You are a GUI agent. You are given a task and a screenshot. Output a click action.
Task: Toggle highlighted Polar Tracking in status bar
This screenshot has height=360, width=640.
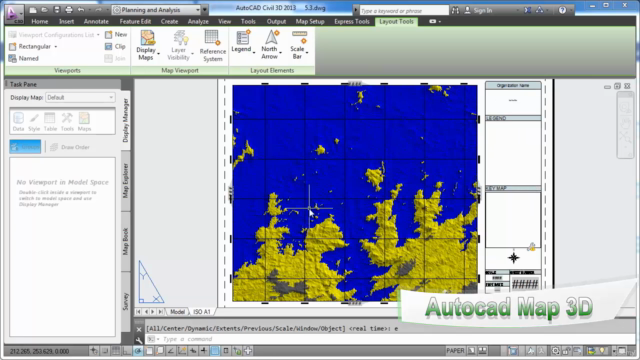(x=138, y=351)
